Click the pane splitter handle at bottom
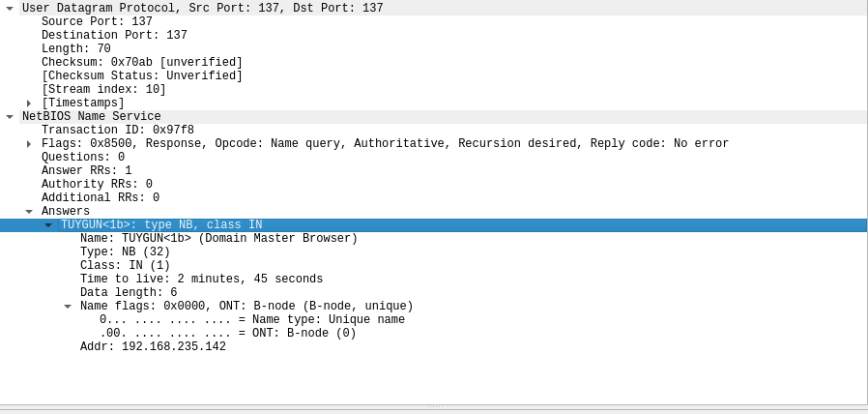Viewport: 868px width, 414px height. (434, 407)
